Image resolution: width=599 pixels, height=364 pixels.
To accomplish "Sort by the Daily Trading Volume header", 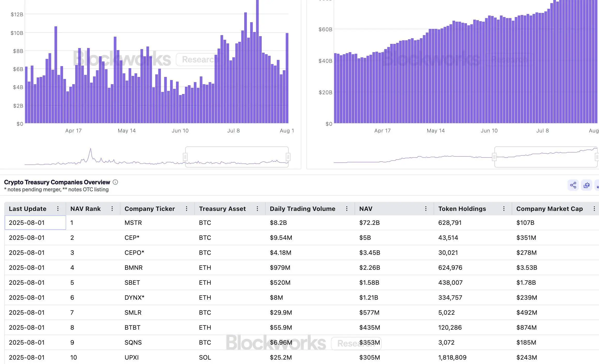I will (x=302, y=209).
